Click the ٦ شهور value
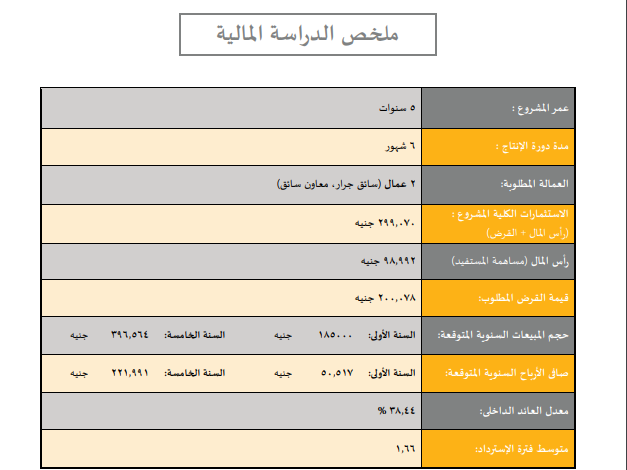Image resolution: width=627 pixels, height=470 pixels. (400, 146)
